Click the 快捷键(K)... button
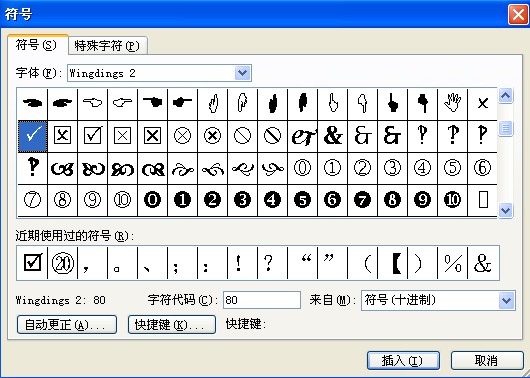Viewport: 530px width, 378px height. [x=172, y=325]
